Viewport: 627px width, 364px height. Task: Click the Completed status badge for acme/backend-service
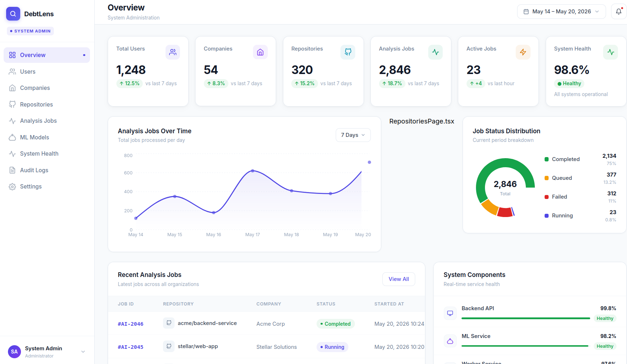point(335,324)
